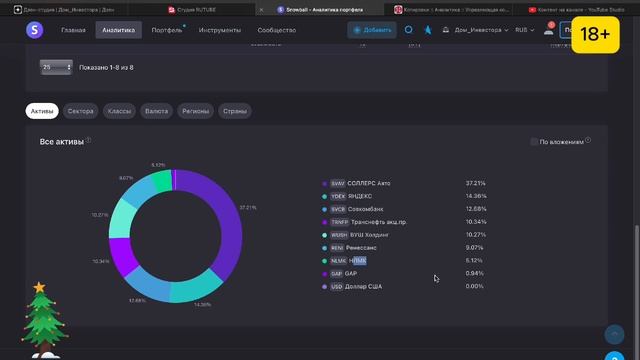
Task: Click the 14.36% value for ЯНДЕКС
Action: (x=476, y=196)
